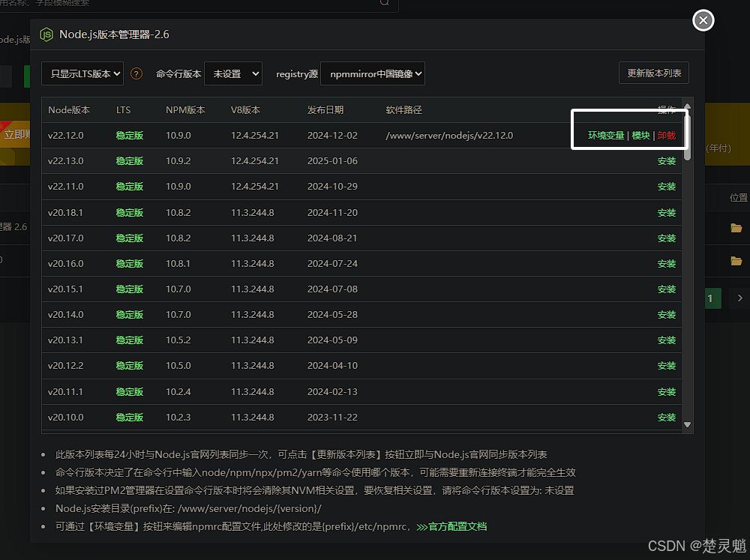Click the LTS column header
The width and height of the screenshot is (750, 560).
pos(124,110)
